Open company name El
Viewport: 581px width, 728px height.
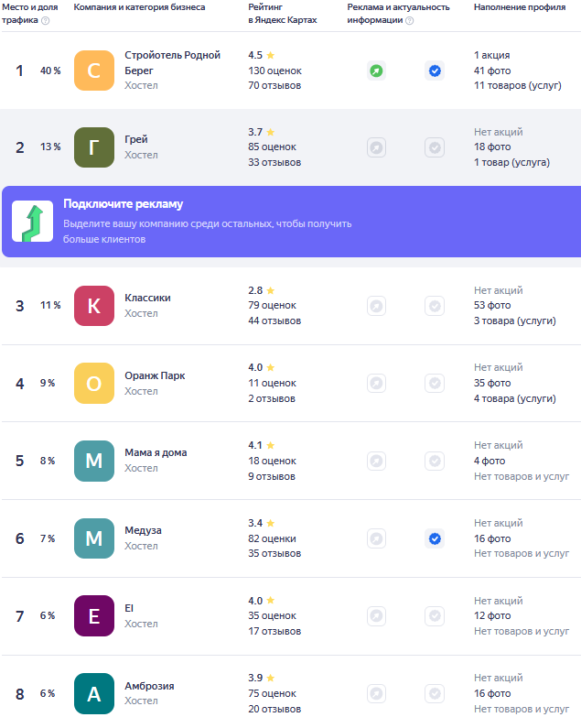(129, 608)
